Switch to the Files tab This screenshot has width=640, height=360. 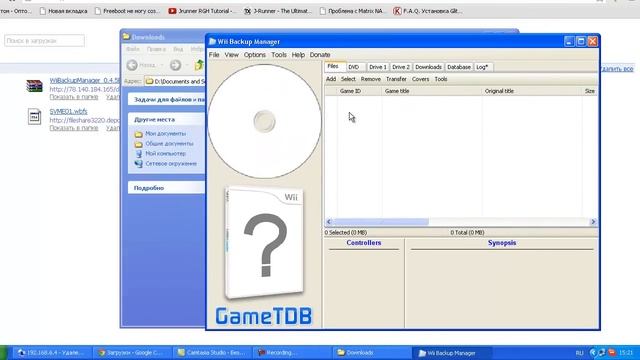coord(333,66)
